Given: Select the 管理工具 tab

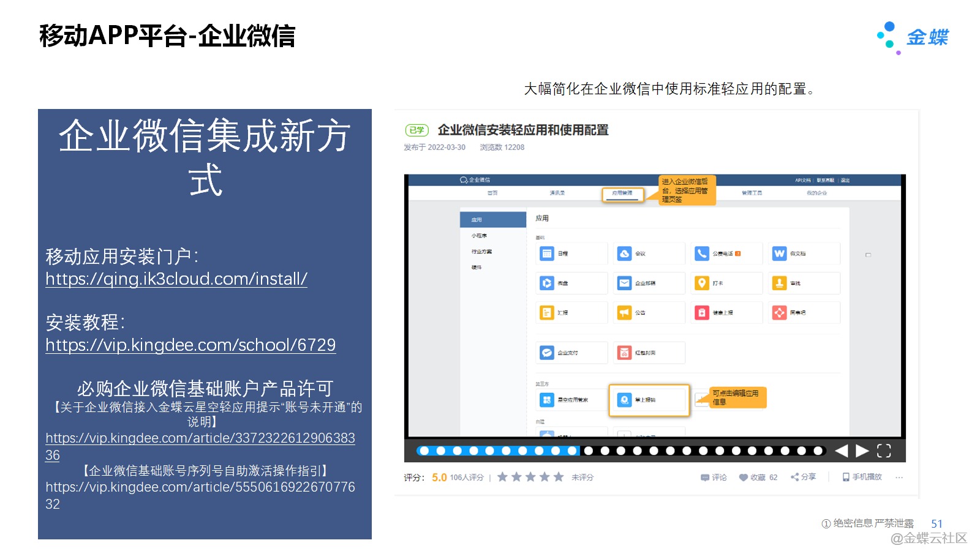Looking at the screenshot, I should (x=752, y=193).
